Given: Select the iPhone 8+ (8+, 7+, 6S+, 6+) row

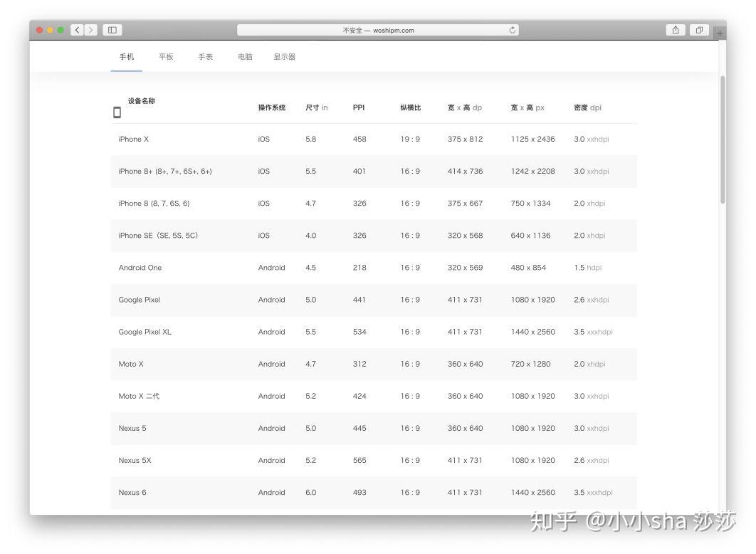Looking at the screenshot, I should (x=374, y=171).
